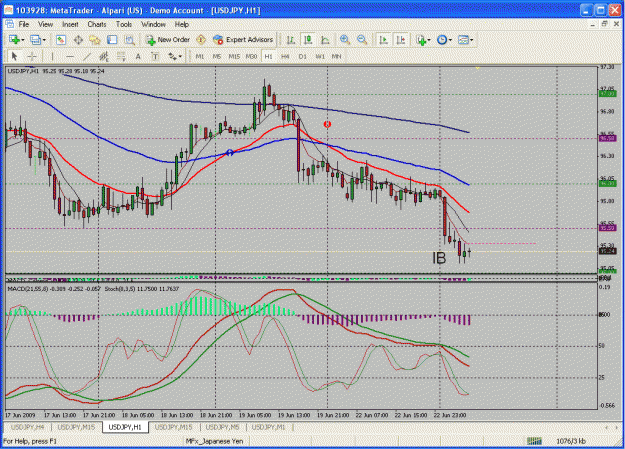Open the File menu
625x449 pixels.
24,24
